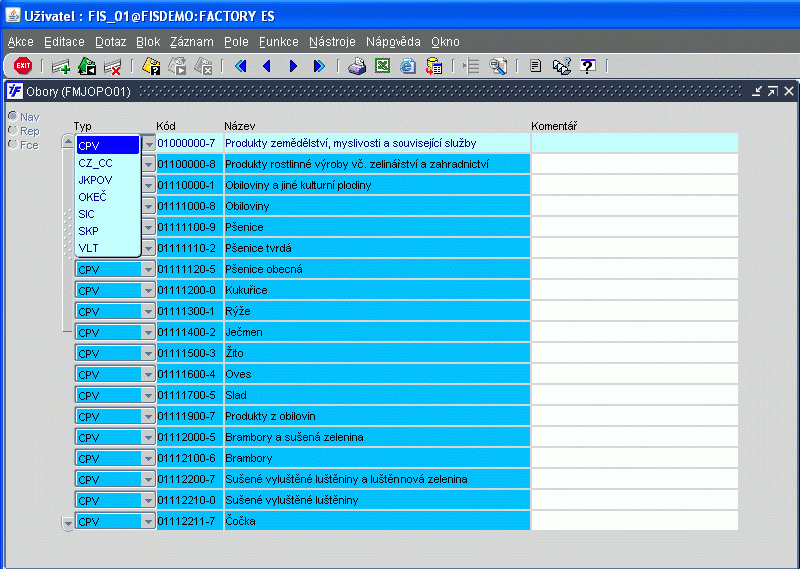Viewport: 800px width, 569px height.
Task: Go to the first record using the double-left arrow
Action: (x=240, y=66)
